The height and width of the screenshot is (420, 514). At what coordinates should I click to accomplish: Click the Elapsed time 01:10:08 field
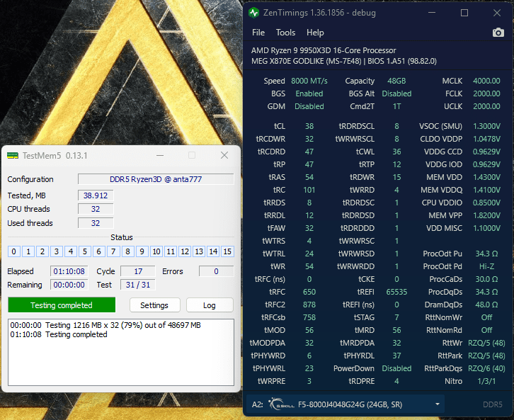pos(69,271)
